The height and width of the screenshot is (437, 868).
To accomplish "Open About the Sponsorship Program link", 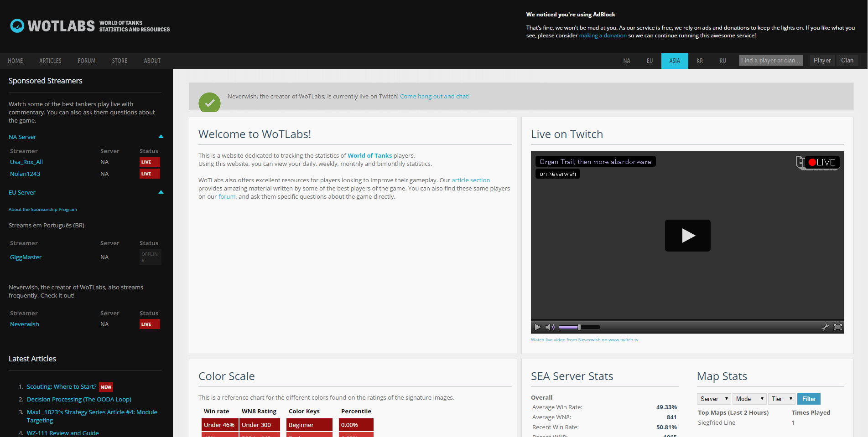I will point(43,210).
